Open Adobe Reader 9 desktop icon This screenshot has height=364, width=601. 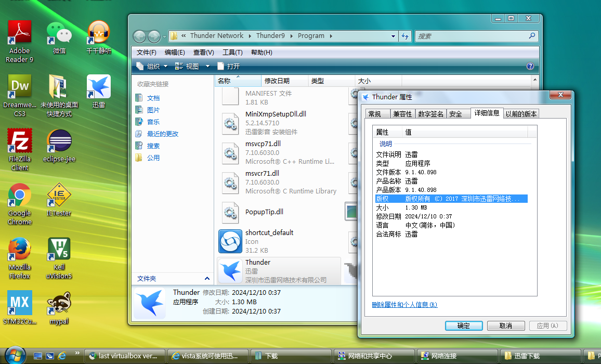point(20,42)
